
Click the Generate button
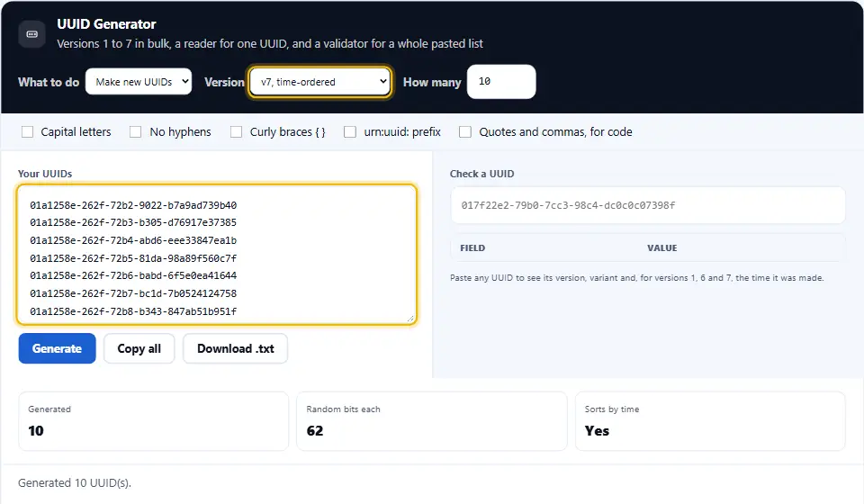[58, 348]
